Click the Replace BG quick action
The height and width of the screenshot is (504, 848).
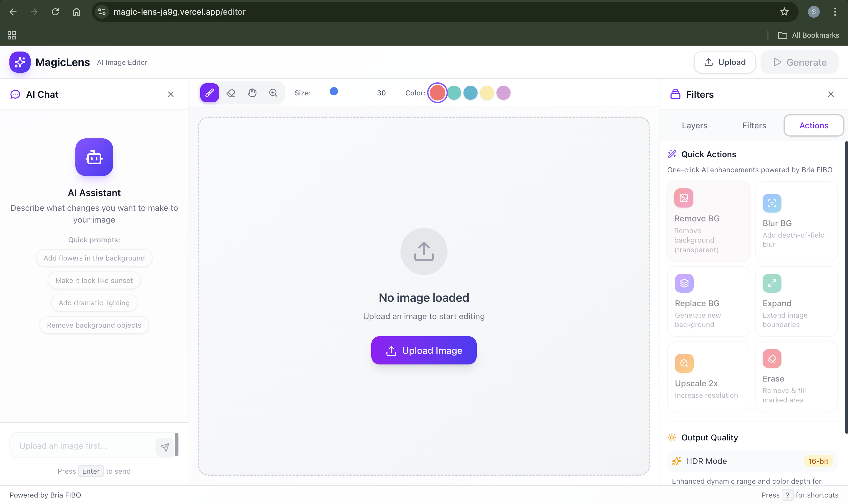[708, 301]
